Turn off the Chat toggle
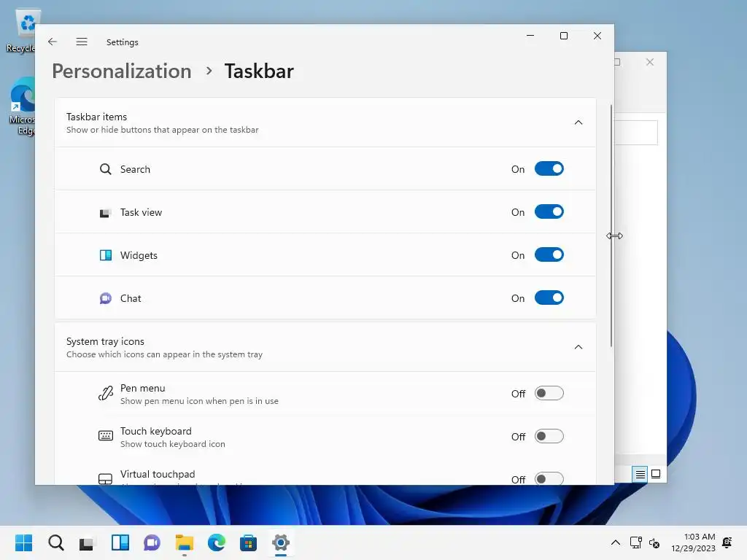 click(x=549, y=298)
